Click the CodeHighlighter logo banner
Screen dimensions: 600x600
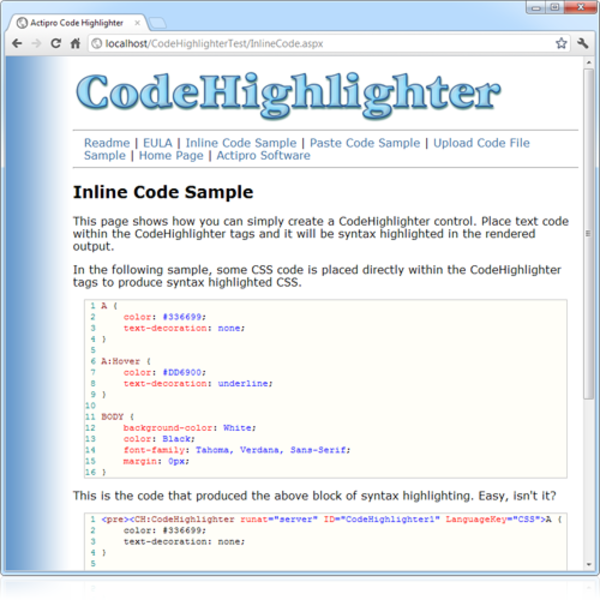point(287,93)
